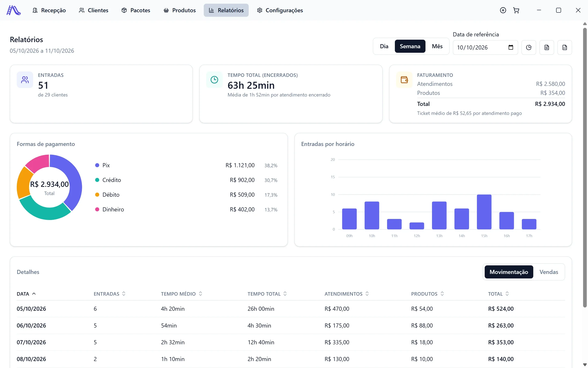The height and width of the screenshot is (368, 588).
Task: Click the Pix purple legend dot
Action: pyautogui.click(x=97, y=165)
